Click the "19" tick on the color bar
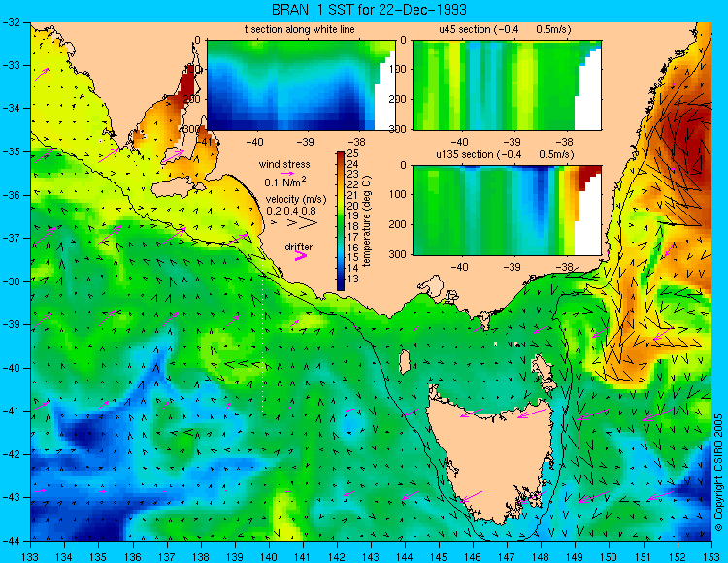 [x=353, y=216]
